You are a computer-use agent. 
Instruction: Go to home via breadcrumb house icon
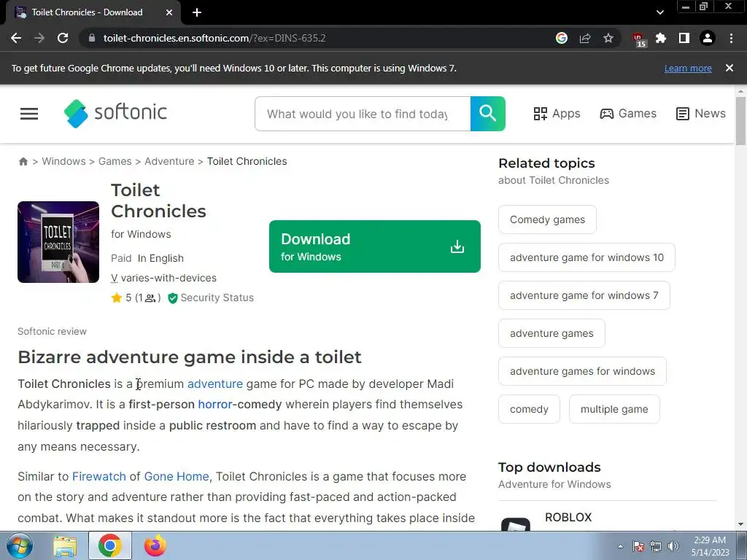click(x=23, y=161)
